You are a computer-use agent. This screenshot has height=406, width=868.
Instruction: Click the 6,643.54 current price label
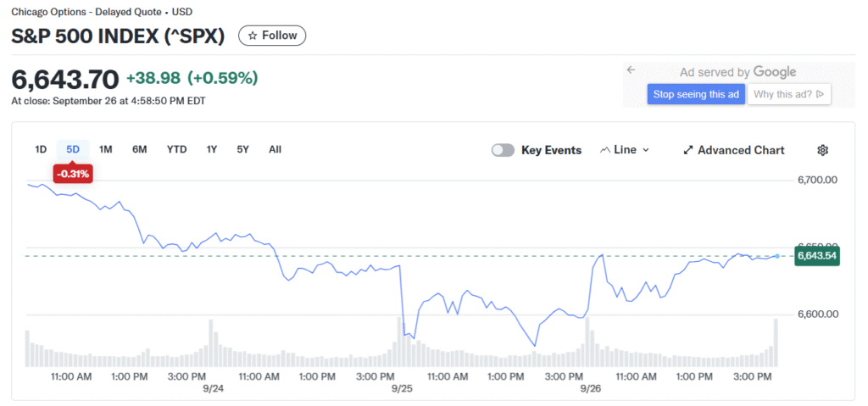point(817,256)
